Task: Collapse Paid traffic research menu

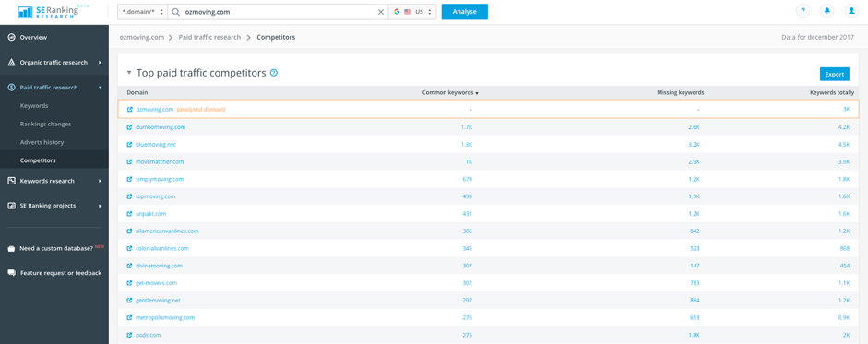Action: tap(101, 88)
